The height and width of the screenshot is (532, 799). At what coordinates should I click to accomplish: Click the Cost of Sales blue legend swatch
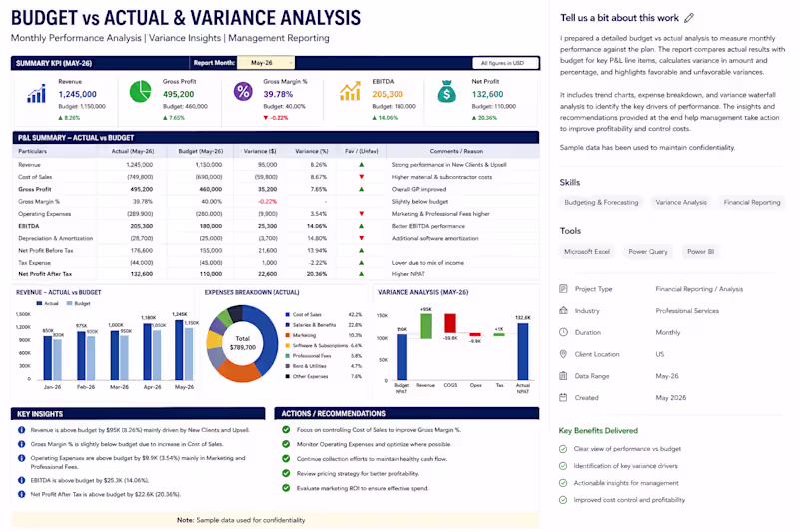(x=288, y=315)
